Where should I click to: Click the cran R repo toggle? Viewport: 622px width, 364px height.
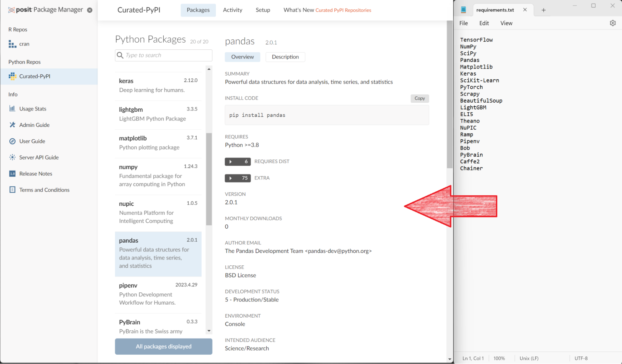(24, 43)
